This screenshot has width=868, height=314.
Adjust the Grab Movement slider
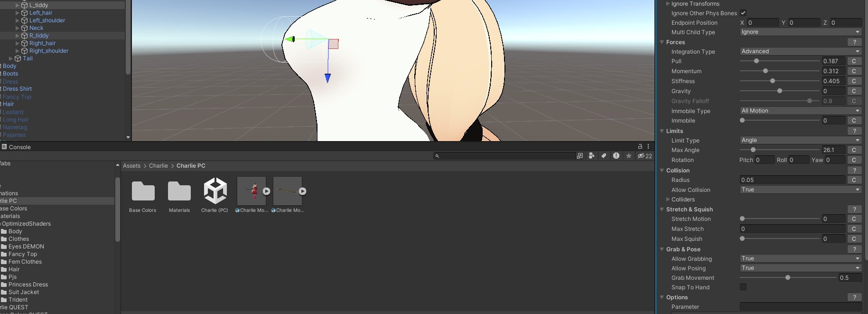coord(788,278)
